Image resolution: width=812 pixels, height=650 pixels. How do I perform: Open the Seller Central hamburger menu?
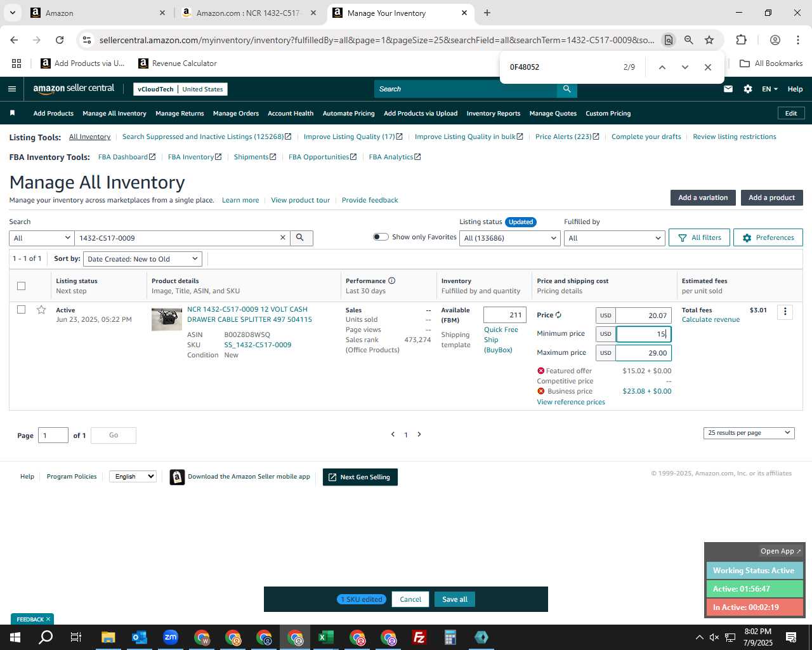11,89
